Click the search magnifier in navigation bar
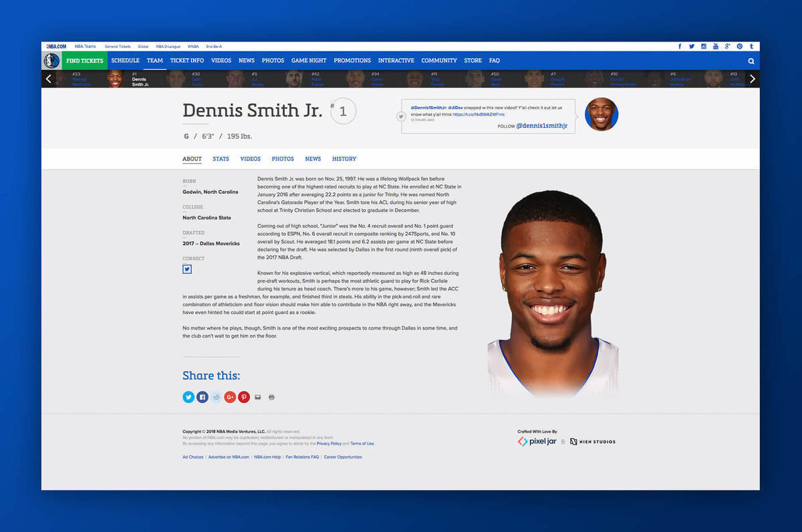 point(751,61)
